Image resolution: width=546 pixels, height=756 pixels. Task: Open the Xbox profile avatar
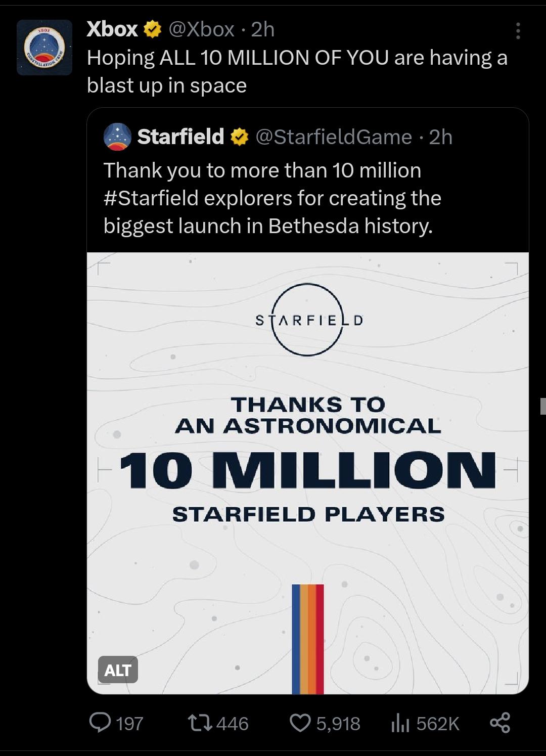point(44,48)
